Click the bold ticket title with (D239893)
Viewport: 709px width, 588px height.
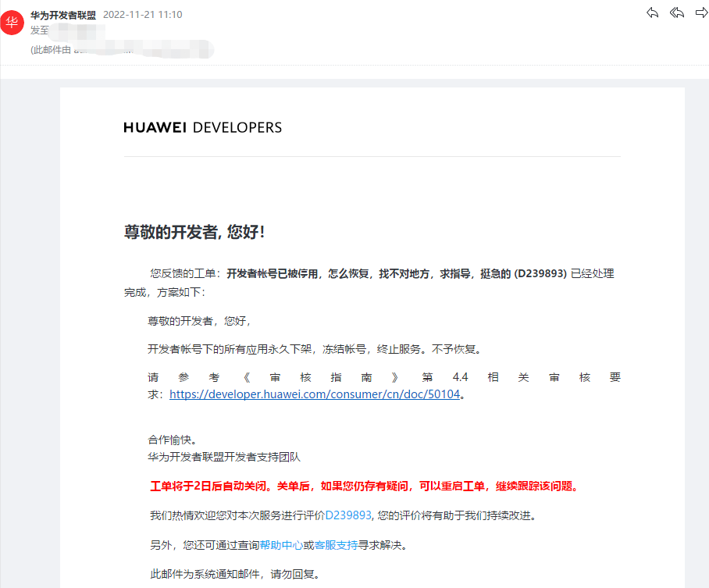397,273
